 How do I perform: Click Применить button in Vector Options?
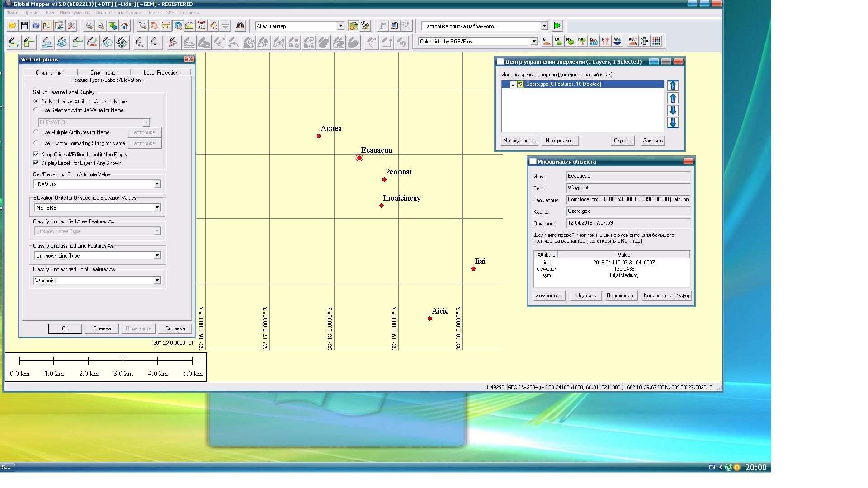138,328
